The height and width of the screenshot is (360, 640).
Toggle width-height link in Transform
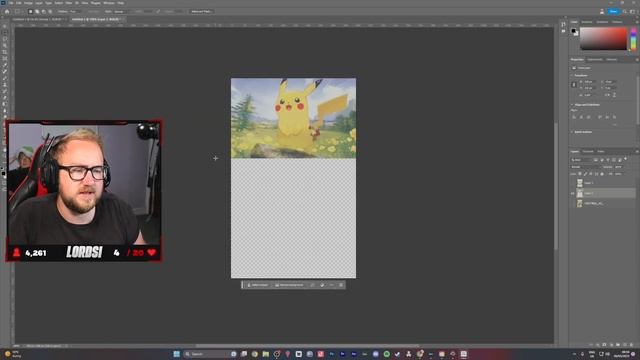click(x=574, y=84)
